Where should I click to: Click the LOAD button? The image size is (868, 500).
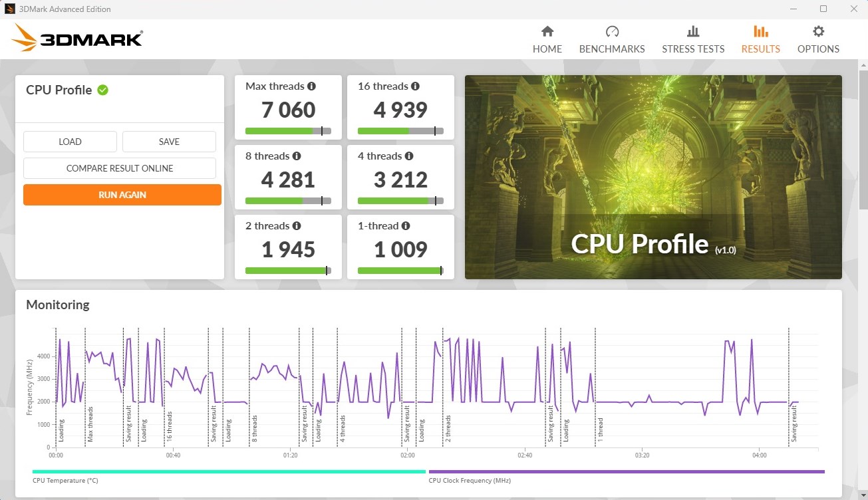70,142
